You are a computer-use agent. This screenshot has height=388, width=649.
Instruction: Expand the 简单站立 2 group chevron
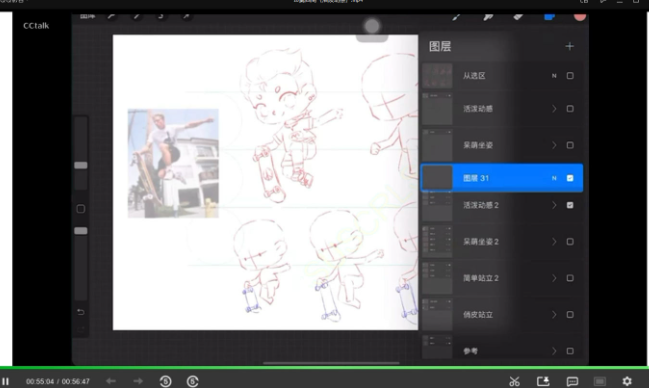tap(554, 278)
